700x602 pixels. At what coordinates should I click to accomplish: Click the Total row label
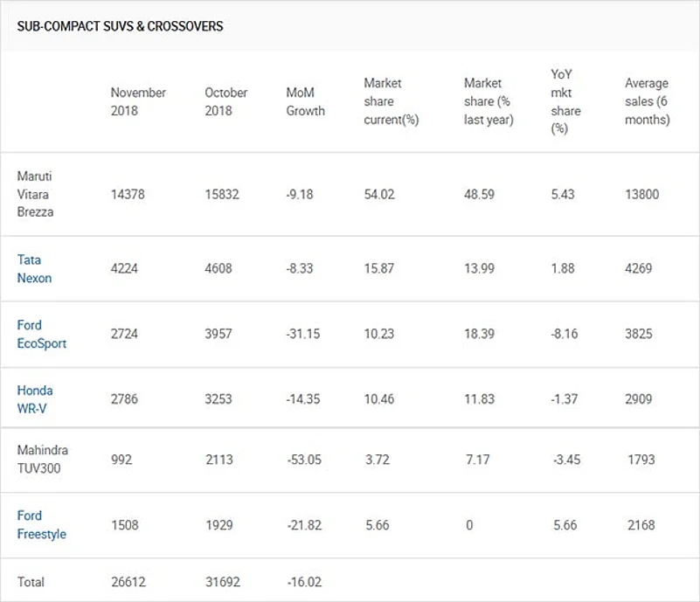31,582
